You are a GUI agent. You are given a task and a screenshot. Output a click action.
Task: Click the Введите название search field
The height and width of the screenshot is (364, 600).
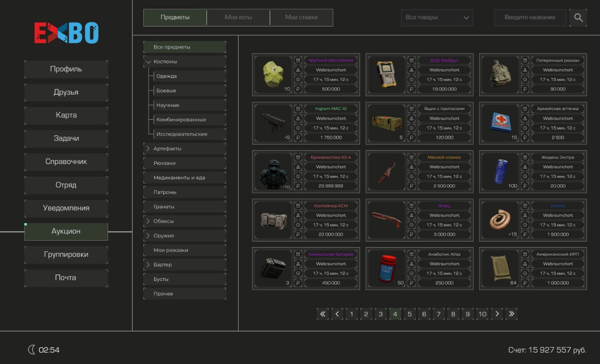(530, 18)
